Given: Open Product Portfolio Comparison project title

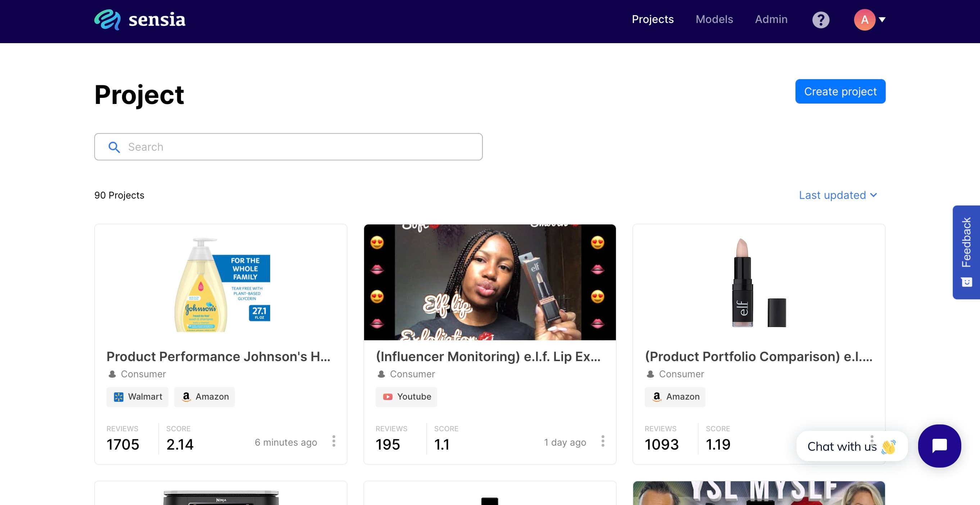Looking at the screenshot, I should pyautogui.click(x=759, y=356).
